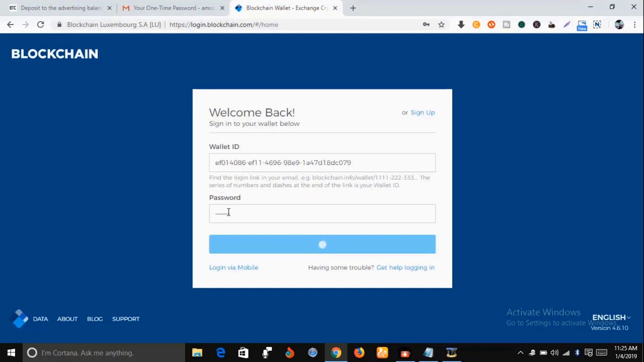The width and height of the screenshot is (644, 362).
Task: Click into the Password field
Action: tap(322, 213)
